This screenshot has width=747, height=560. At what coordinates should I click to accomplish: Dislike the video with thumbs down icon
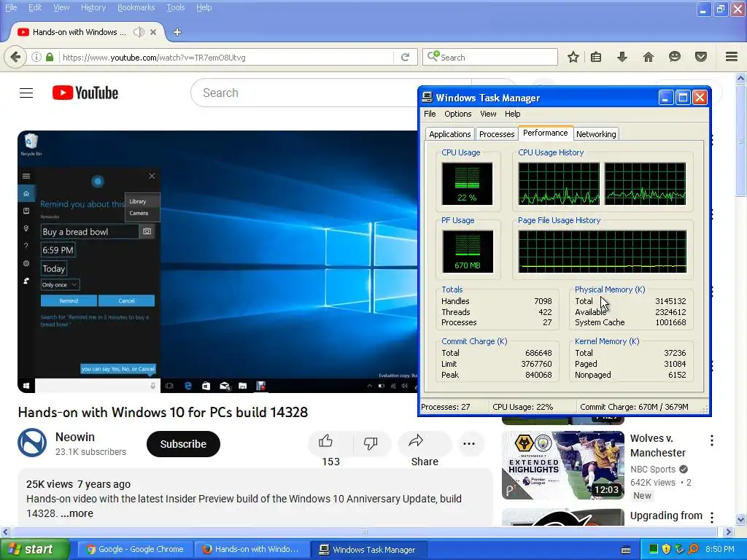point(371,443)
